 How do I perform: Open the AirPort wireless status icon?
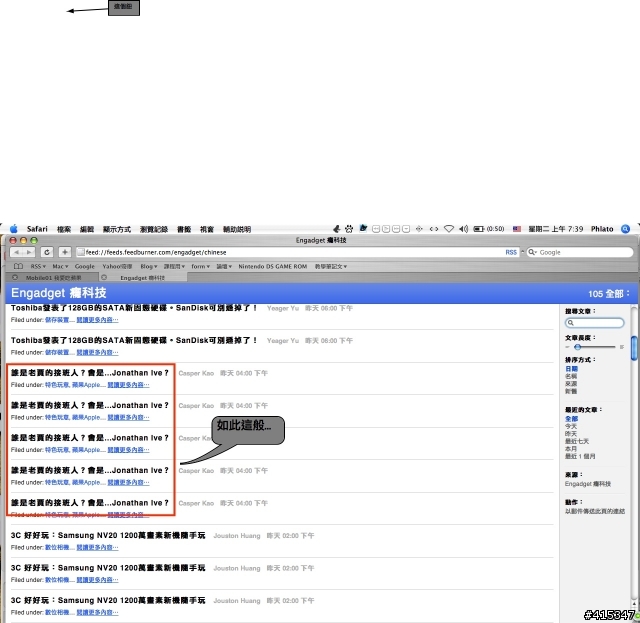449,229
